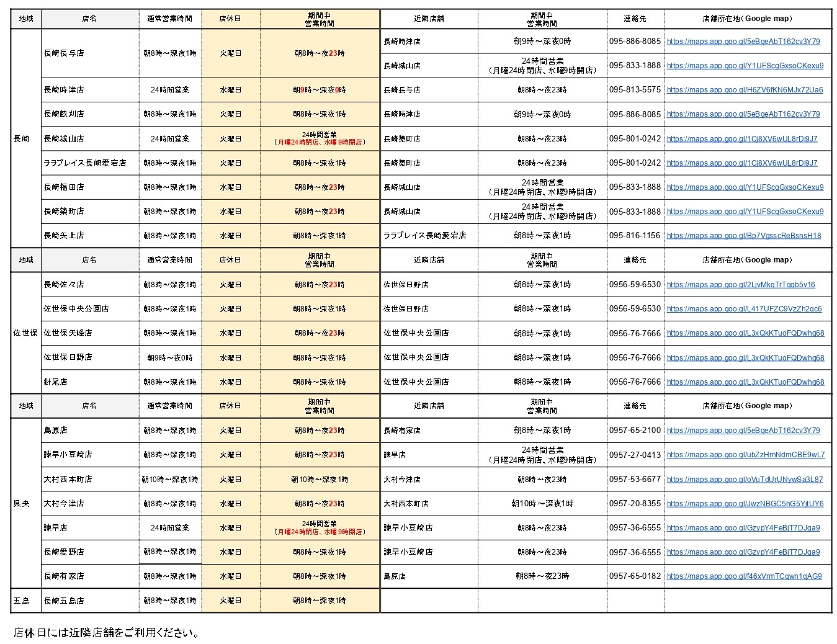Viewport: 837px width, 644px height.
Task: Open the map link ending f46xVrmTCgwn1gAG9
Action: point(744,576)
